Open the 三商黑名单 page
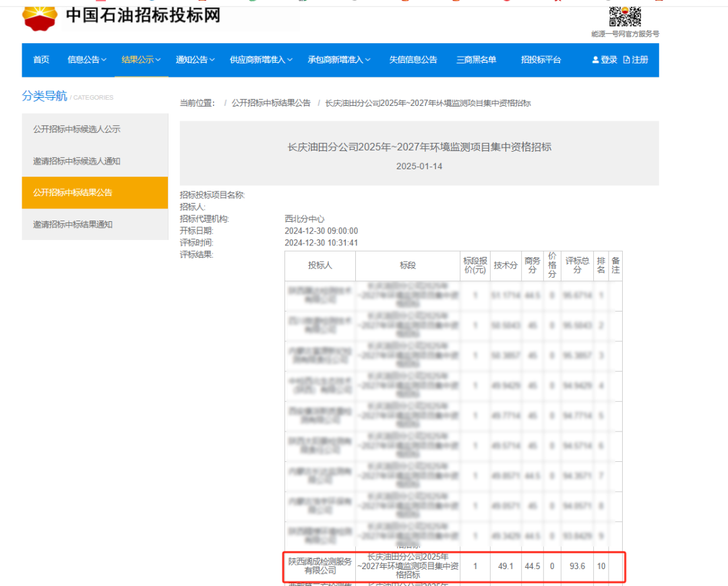The width and height of the screenshot is (728, 586). coord(476,59)
